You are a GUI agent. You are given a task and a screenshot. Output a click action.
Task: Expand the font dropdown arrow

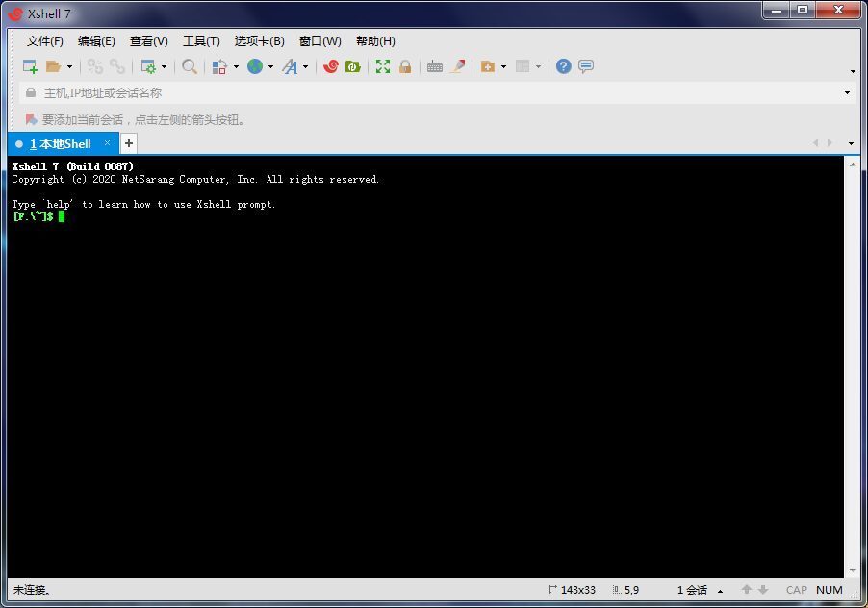coord(306,67)
